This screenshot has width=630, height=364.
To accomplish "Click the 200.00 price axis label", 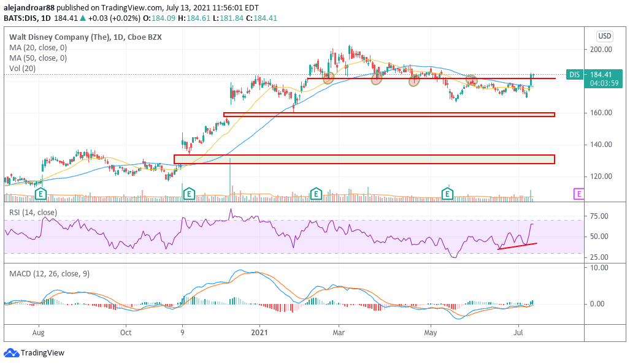I will [601, 50].
